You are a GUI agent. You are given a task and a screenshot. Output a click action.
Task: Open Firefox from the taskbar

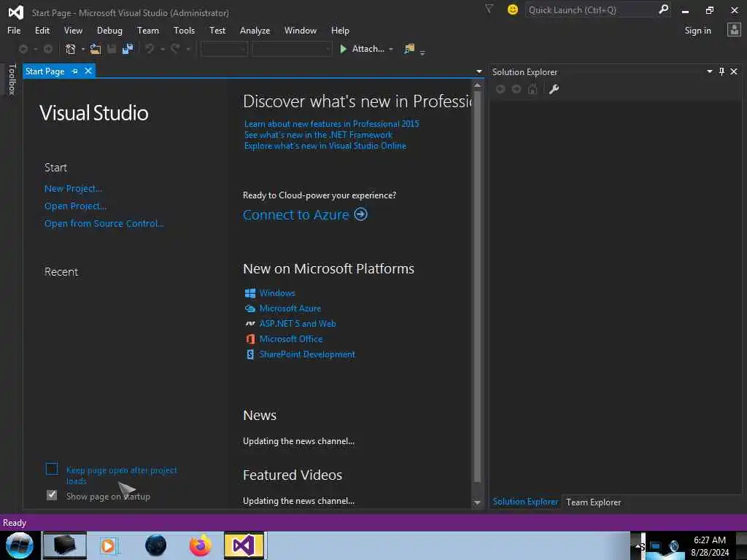pyautogui.click(x=200, y=545)
